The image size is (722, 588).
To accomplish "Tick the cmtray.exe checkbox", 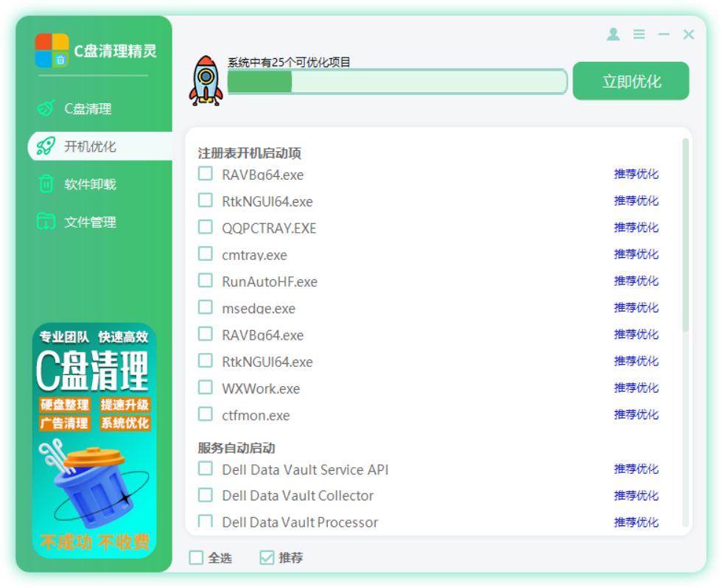I will [206, 253].
